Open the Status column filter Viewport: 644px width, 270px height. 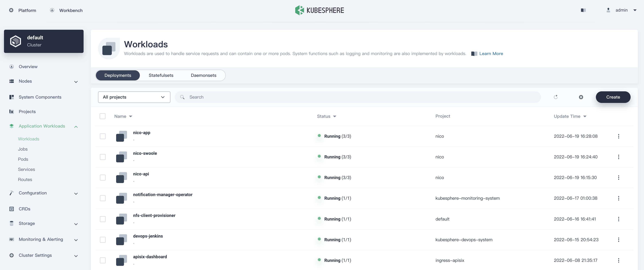(x=327, y=116)
